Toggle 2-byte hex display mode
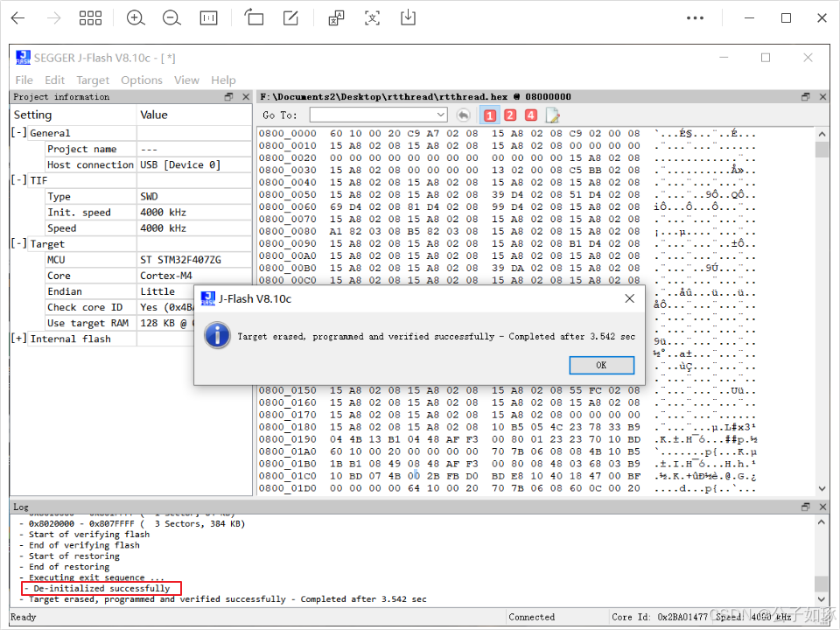The width and height of the screenshot is (840, 630). (510, 115)
